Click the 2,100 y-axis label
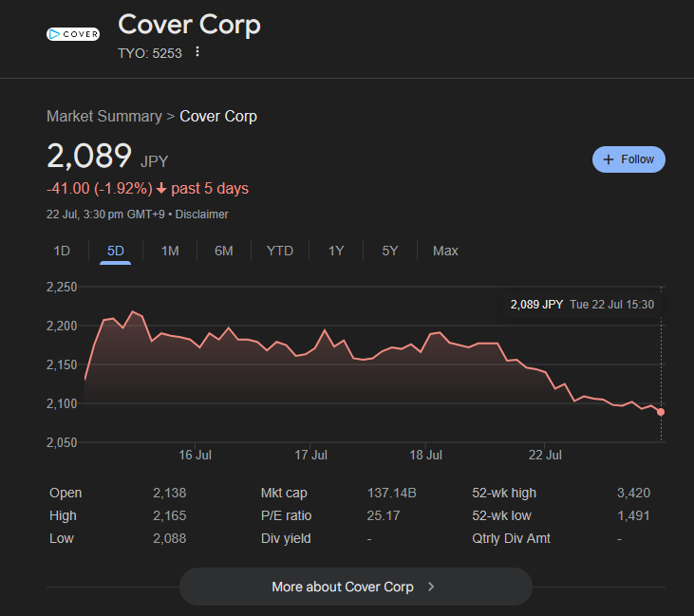 [x=62, y=403]
